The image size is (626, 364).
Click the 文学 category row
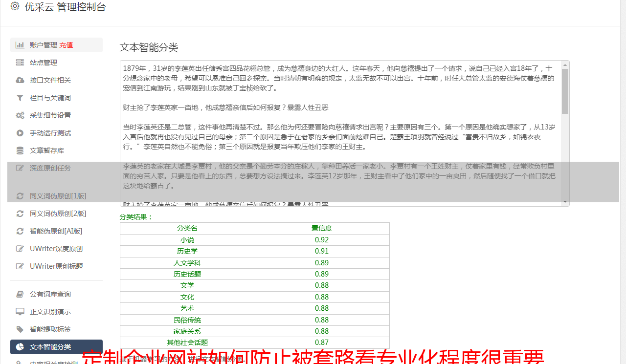click(x=255, y=285)
